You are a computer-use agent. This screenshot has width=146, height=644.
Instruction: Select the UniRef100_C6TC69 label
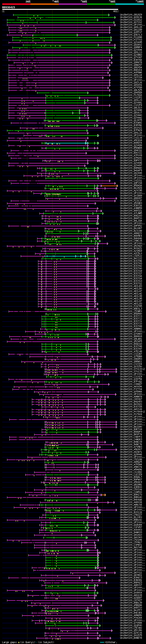[131, 77]
